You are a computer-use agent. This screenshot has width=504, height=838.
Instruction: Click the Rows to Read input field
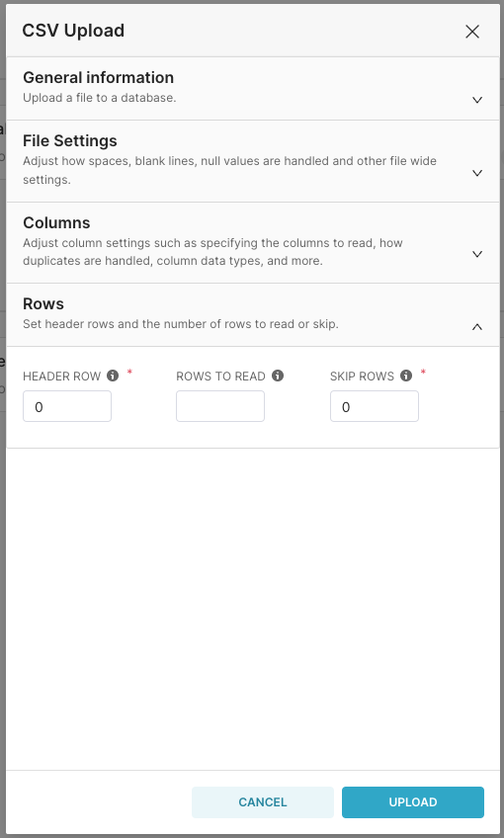220,406
